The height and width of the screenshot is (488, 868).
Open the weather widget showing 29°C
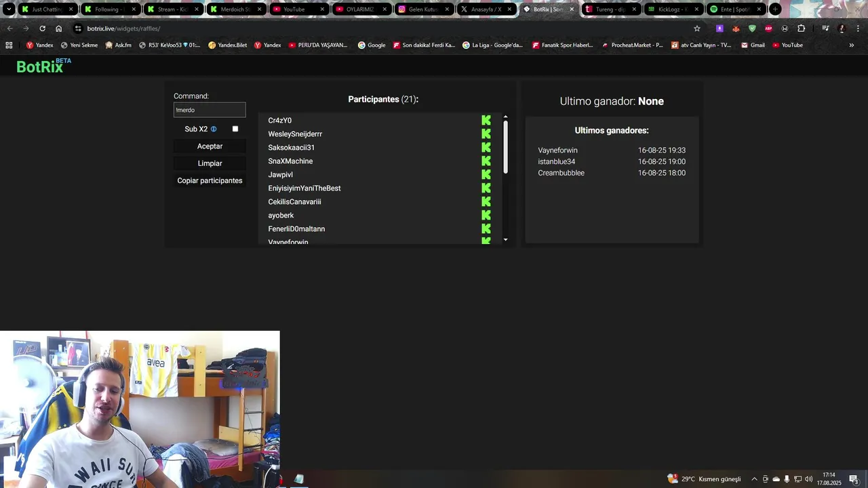(704, 479)
